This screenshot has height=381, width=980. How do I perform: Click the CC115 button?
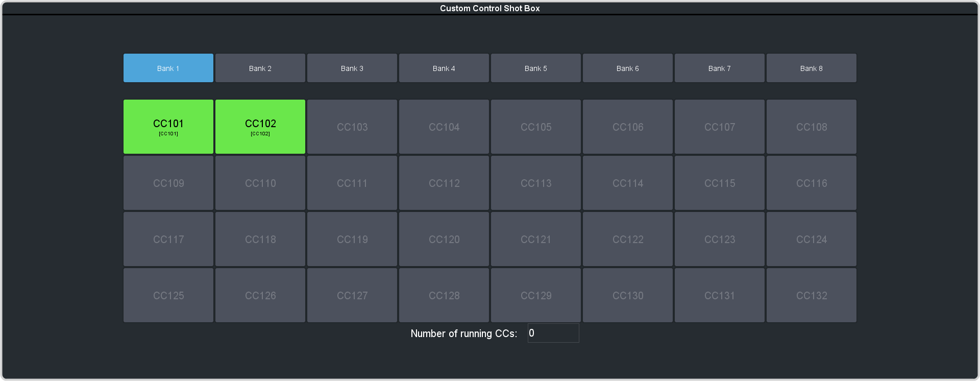coord(720,183)
